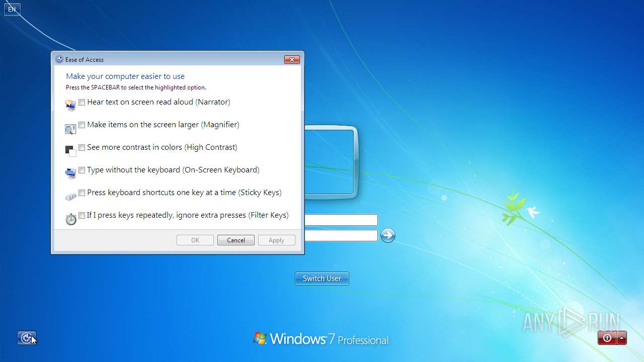Enable Sticky Keys checkbox
The image size is (644, 362).
pos(82,193)
